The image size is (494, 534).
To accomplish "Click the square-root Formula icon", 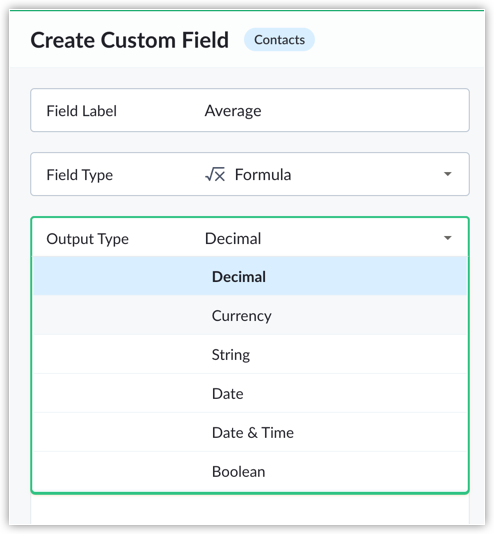I will 215,175.
